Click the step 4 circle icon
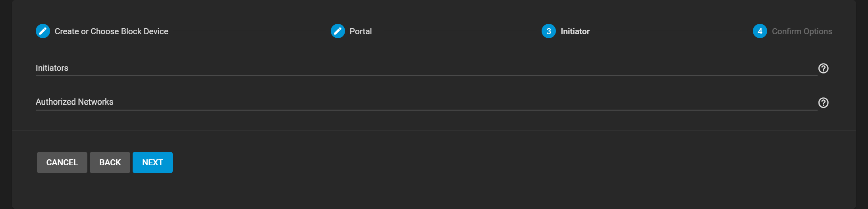Image resolution: width=868 pixels, height=209 pixels. 760,31
